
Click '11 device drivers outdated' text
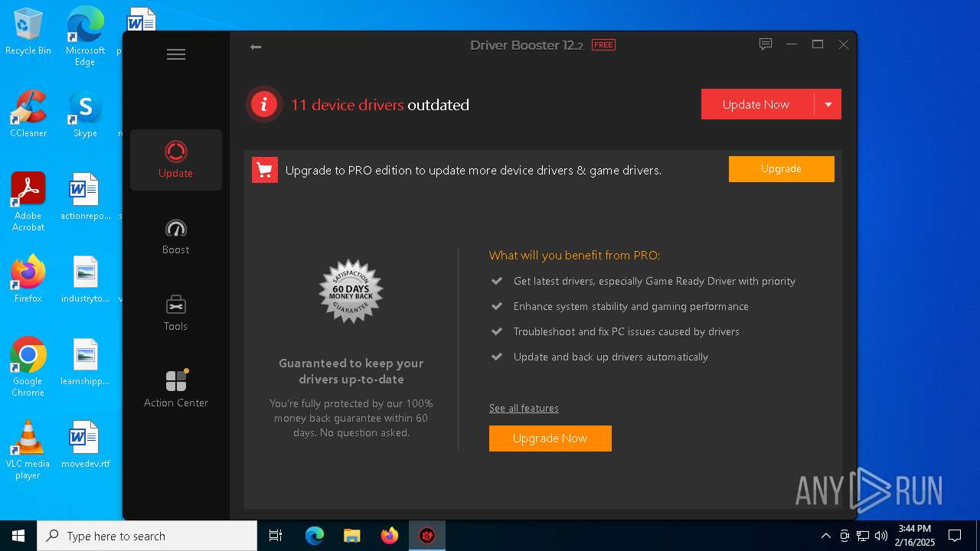[380, 105]
